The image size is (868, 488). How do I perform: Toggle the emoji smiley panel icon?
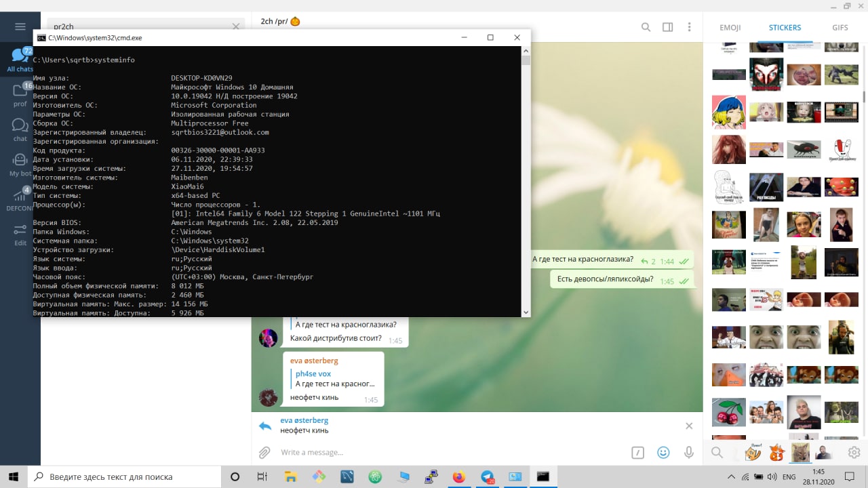point(663,452)
